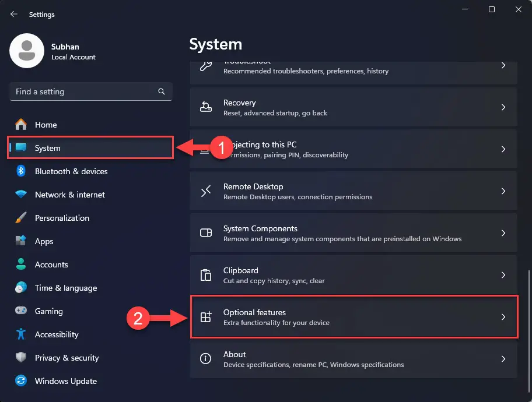Open Gaming settings

[90, 311]
